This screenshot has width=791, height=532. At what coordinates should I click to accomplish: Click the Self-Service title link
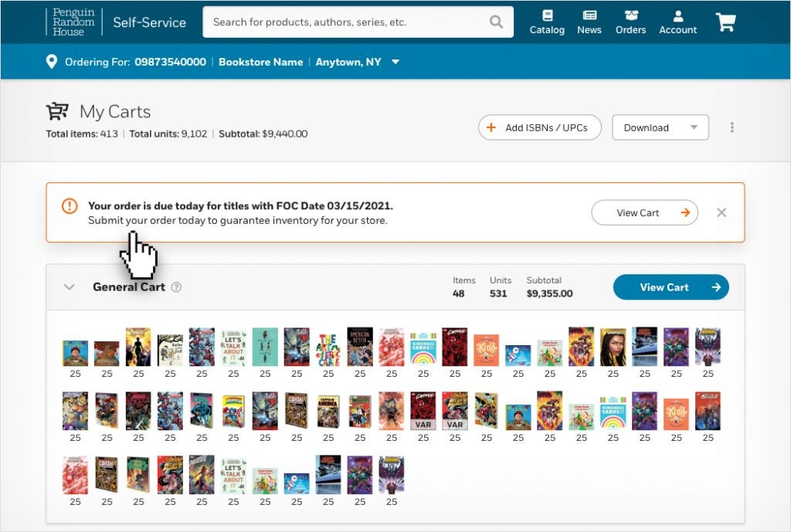(149, 22)
